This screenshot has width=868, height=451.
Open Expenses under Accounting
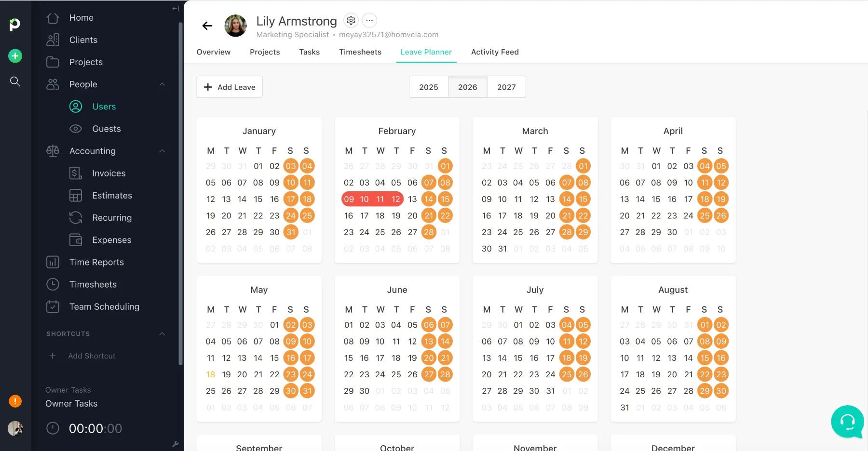tap(111, 239)
